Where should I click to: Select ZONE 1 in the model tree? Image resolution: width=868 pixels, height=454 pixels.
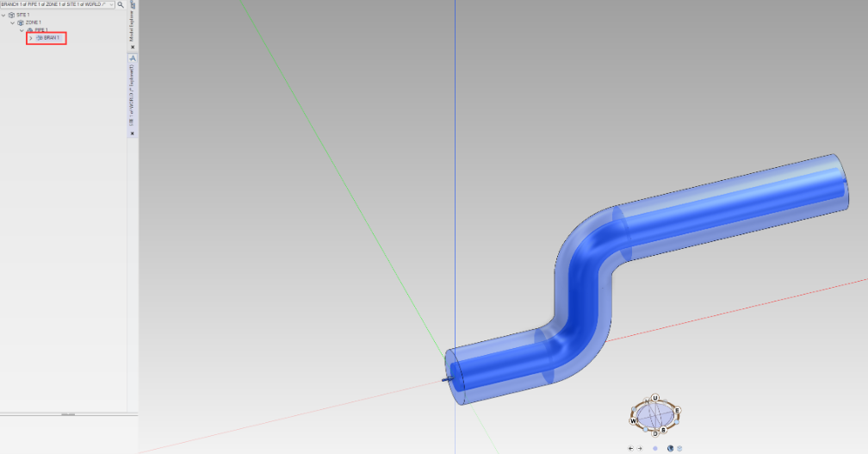coord(33,22)
